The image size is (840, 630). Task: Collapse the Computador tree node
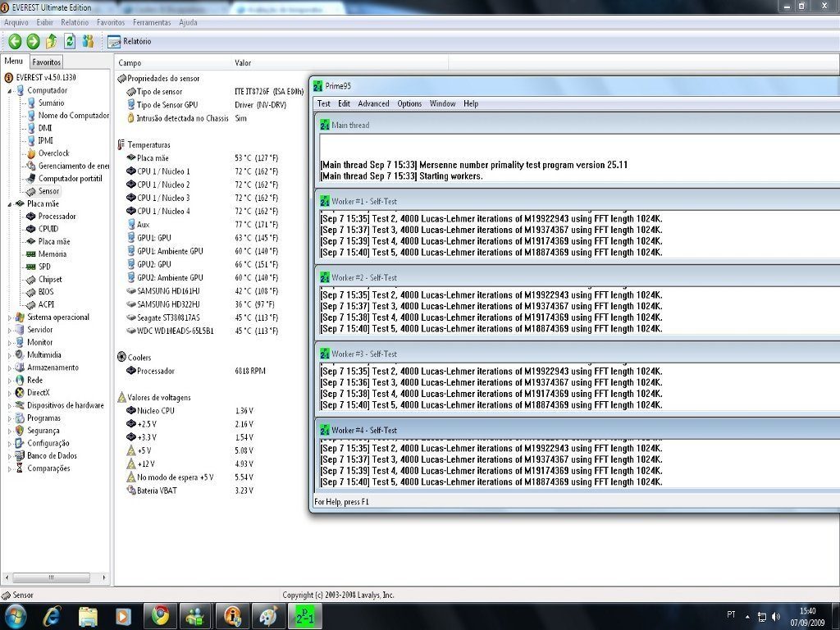tap(10, 91)
